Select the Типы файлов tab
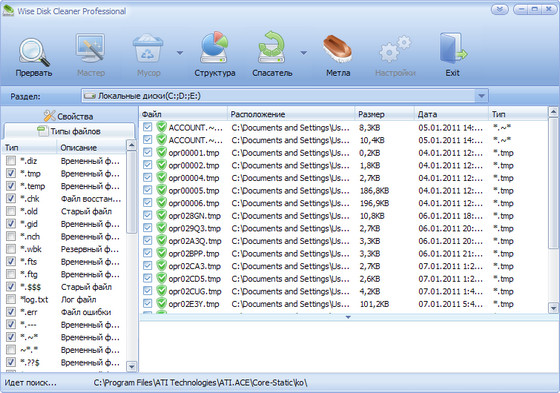The image size is (560, 393). coord(69,131)
